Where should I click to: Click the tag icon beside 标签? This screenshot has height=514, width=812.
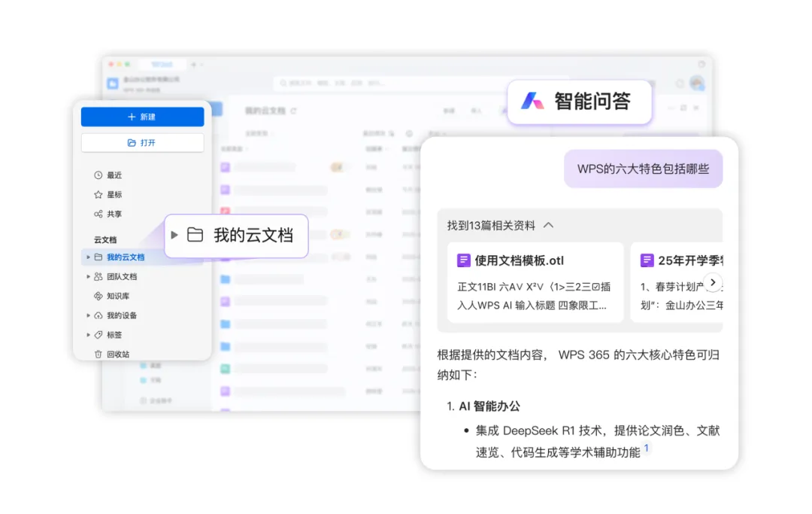98,335
